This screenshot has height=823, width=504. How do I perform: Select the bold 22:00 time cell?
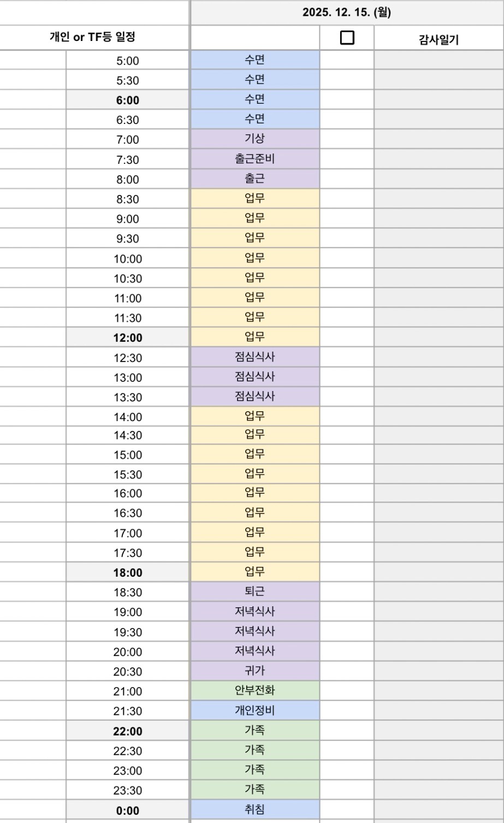click(127, 731)
